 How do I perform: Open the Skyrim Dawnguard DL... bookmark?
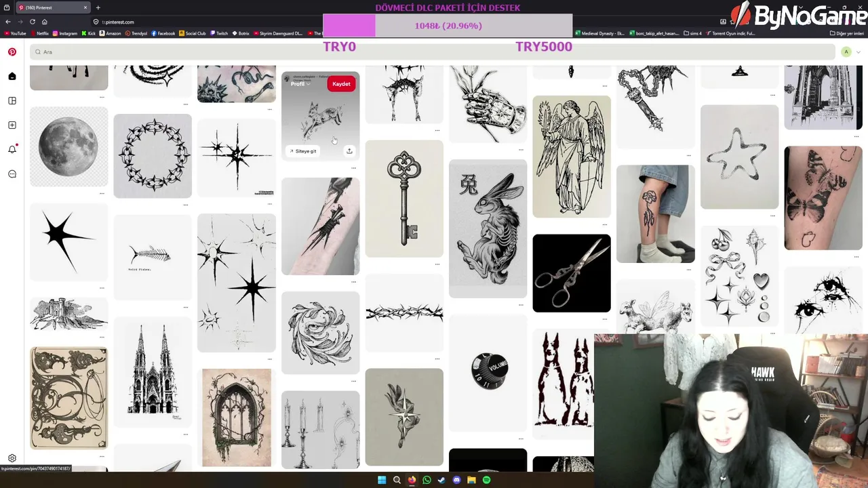(x=278, y=33)
